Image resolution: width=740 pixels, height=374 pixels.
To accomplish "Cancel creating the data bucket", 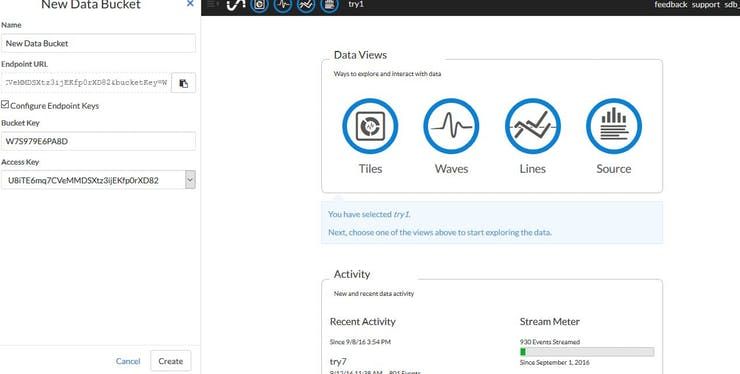I will (x=128, y=361).
